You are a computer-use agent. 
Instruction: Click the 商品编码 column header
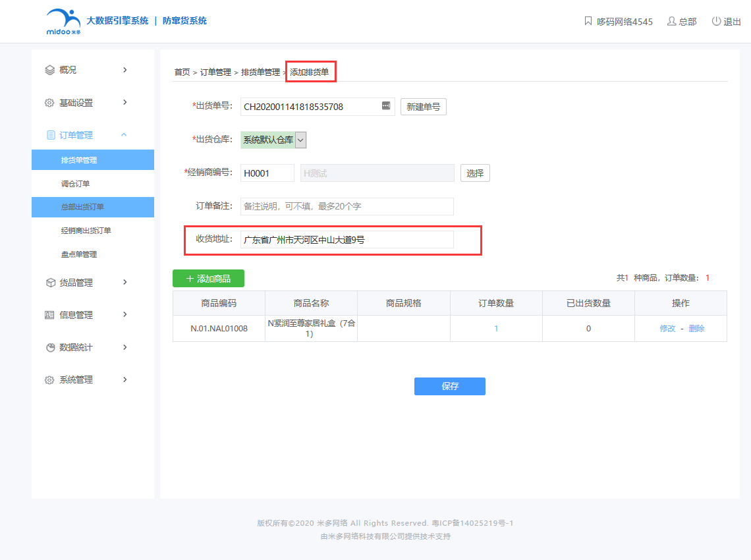click(219, 303)
